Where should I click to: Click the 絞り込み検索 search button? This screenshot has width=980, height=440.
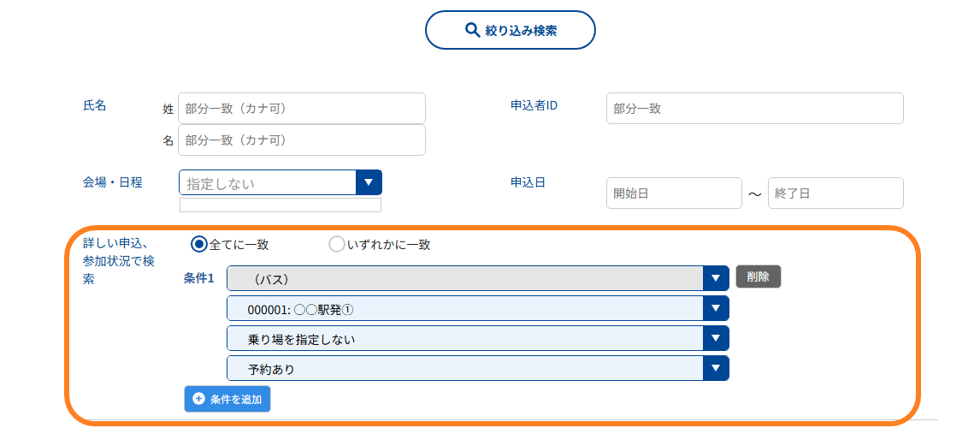(x=510, y=30)
